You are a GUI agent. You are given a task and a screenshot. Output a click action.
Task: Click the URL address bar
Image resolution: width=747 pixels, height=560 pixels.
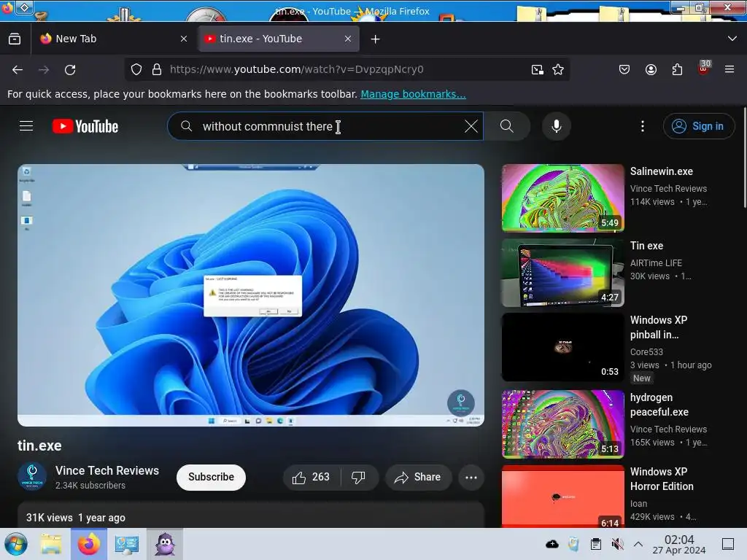(x=347, y=69)
